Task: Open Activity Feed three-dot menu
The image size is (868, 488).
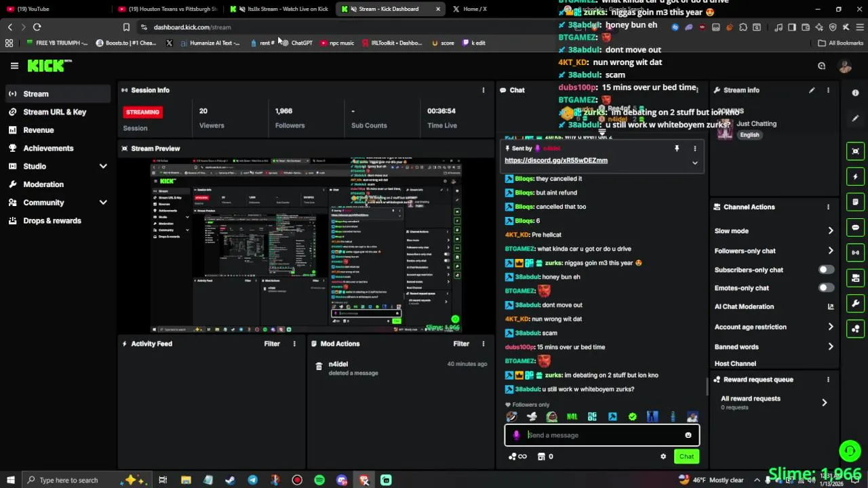Action: click(x=294, y=344)
